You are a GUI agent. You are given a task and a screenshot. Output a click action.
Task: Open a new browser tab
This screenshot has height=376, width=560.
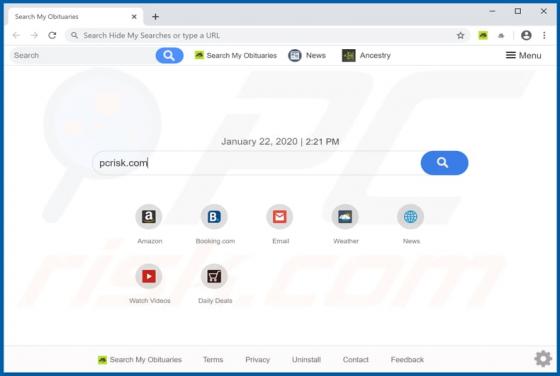[155, 16]
